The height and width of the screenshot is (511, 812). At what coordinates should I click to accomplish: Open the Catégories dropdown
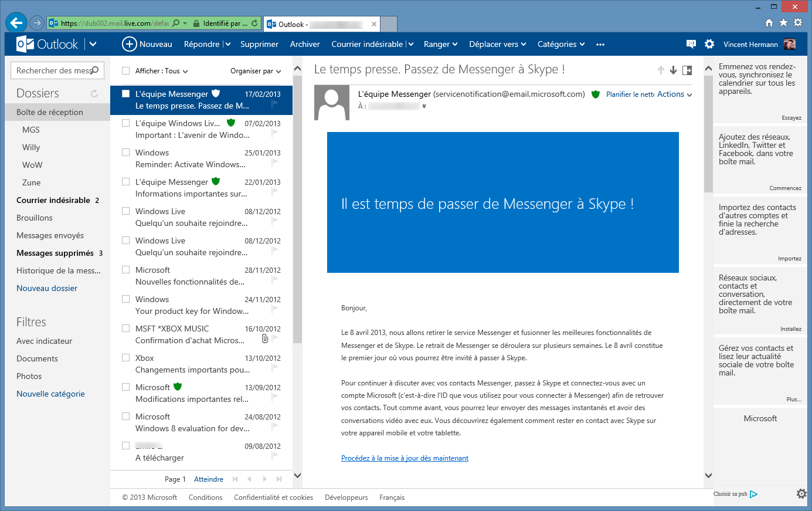(561, 44)
